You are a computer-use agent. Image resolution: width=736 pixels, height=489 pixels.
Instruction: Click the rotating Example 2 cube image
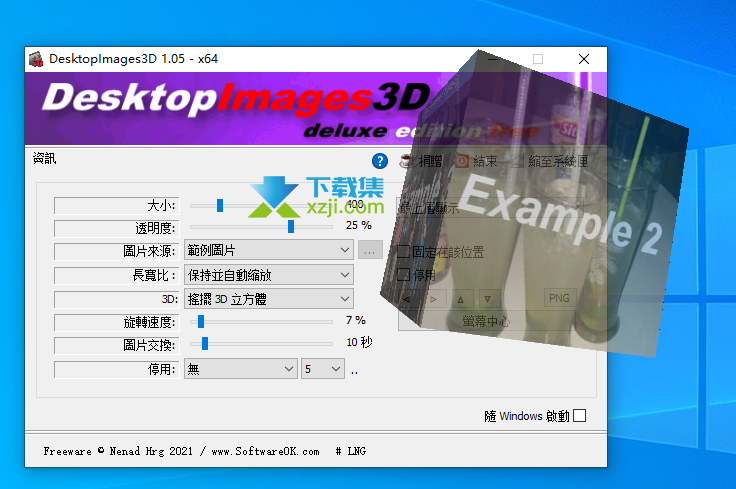click(x=534, y=206)
